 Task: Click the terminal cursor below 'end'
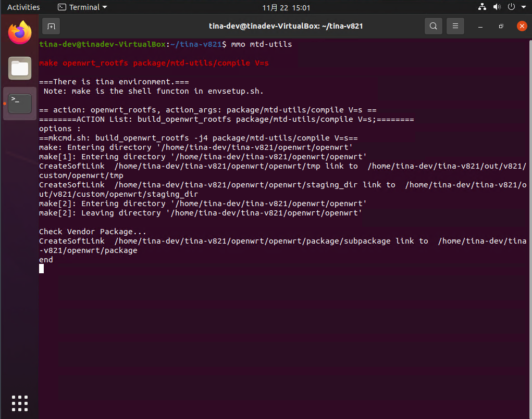[x=42, y=269]
